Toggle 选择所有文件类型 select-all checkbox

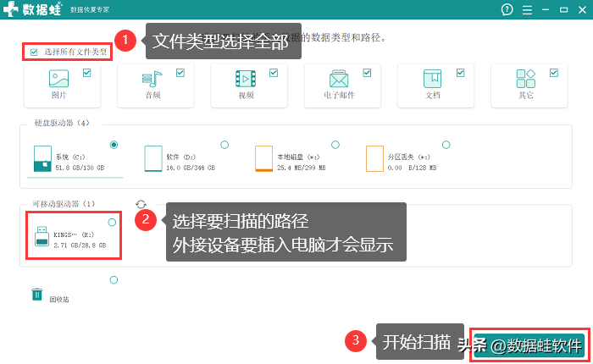pyautogui.click(x=34, y=52)
